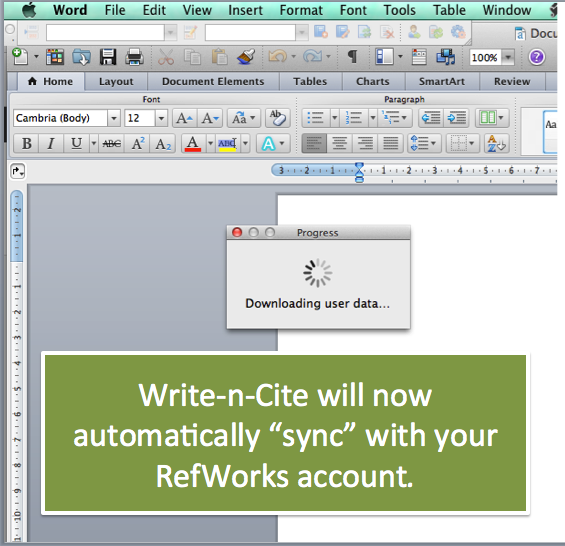Viewport: 565px width, 546px height.
Task: Click the Sort A-Z icon
Action: click(497, 144)
